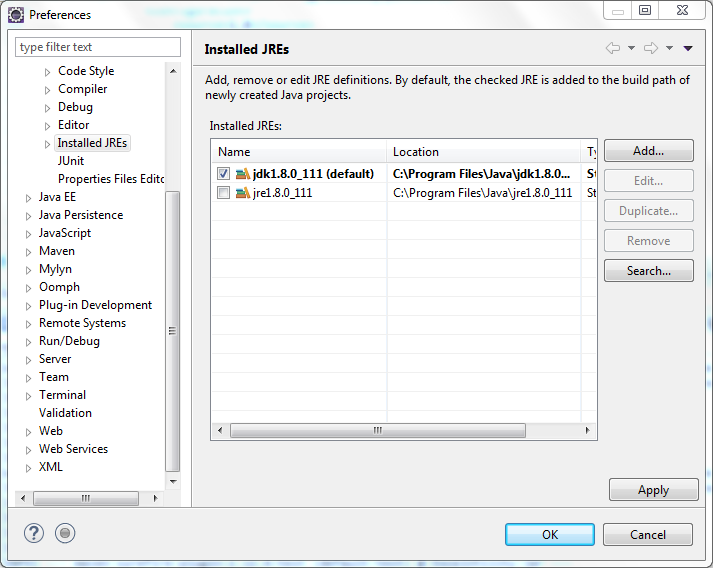Select Web in the preferences tree

(50, 431)
